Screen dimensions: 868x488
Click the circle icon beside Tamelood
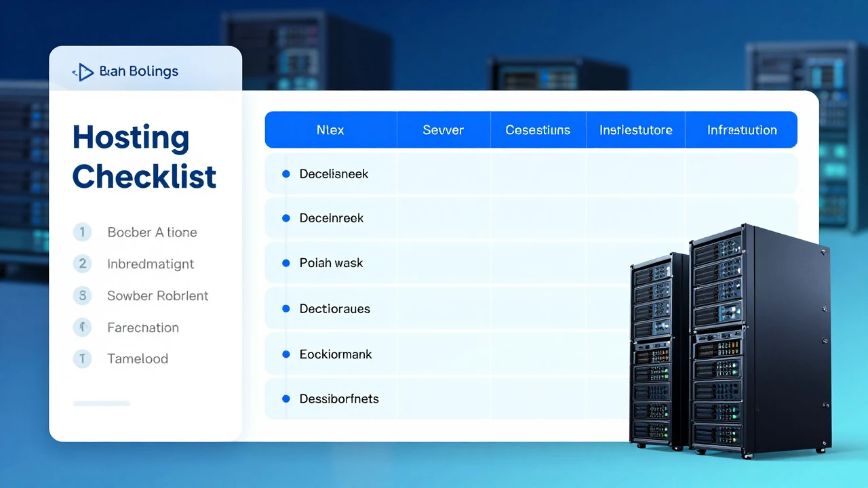pos(82,359)
